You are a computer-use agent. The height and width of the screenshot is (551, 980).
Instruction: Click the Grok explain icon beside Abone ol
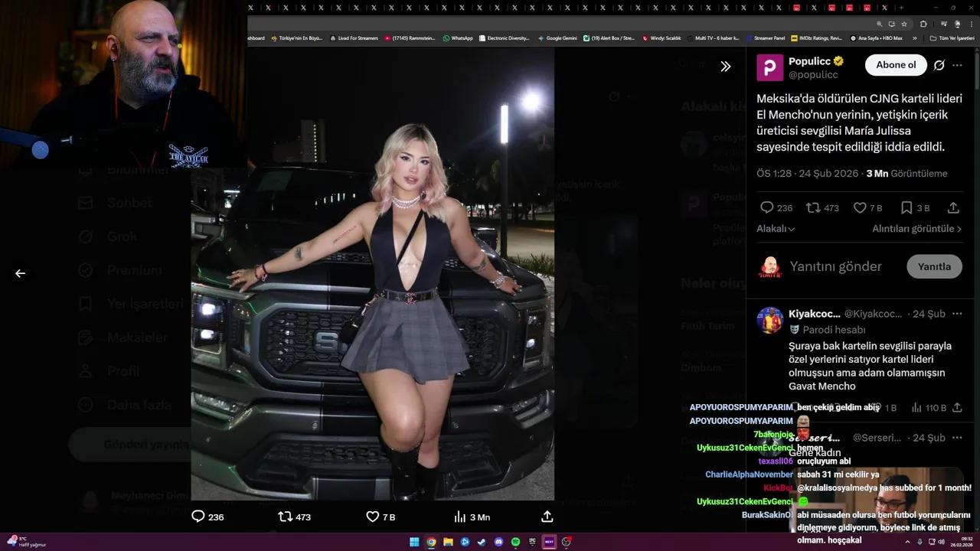point(939,66)
